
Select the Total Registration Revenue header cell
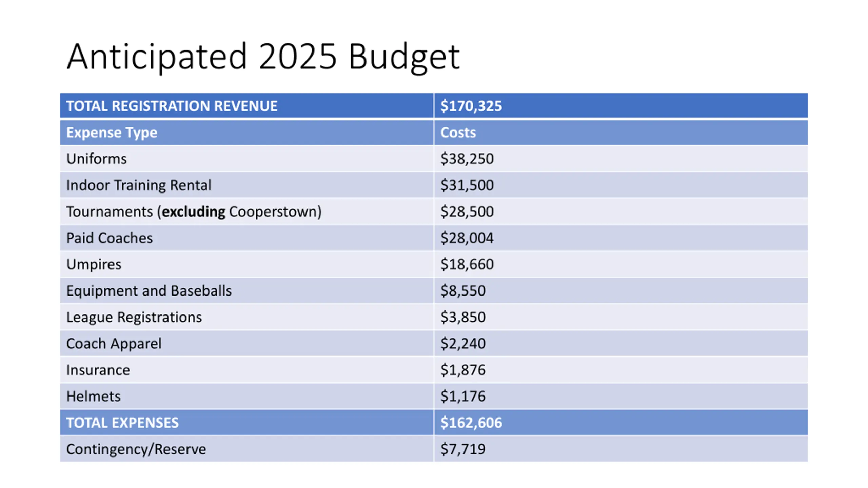[246, 106]
